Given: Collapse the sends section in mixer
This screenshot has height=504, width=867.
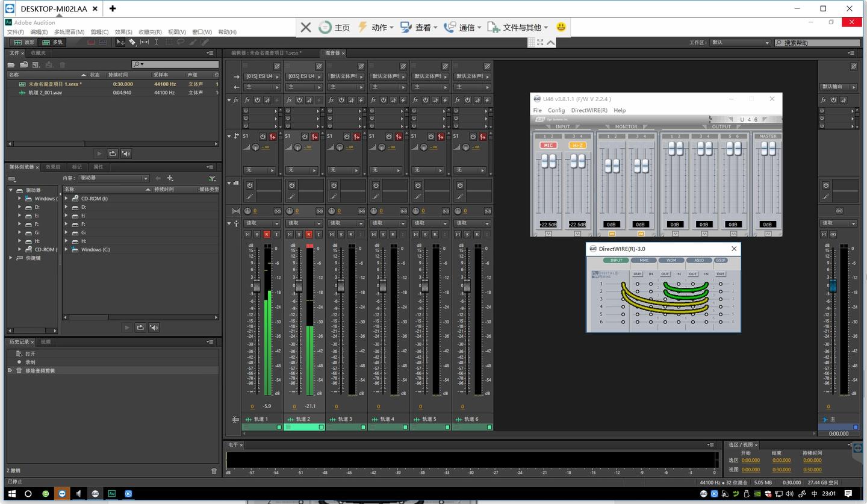Looking at the screenshot, I should [x=229, y=136].
